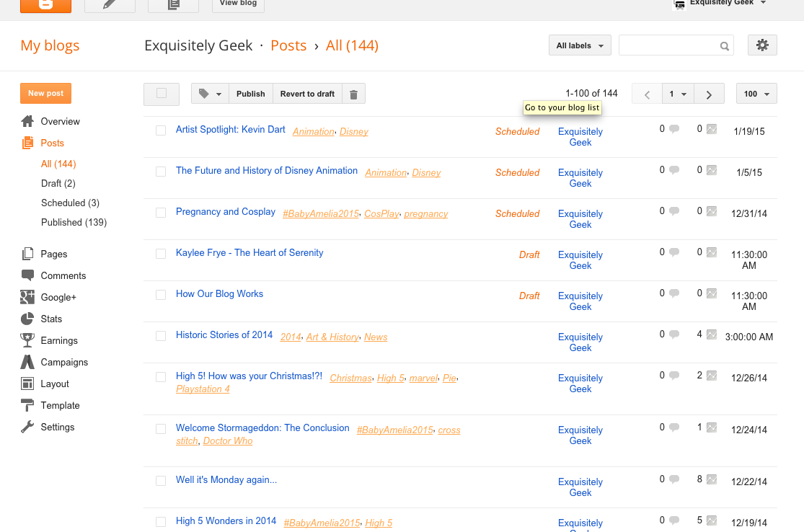
Task: Click the Settings wrench icon
Action: click(x=27, y=427)
